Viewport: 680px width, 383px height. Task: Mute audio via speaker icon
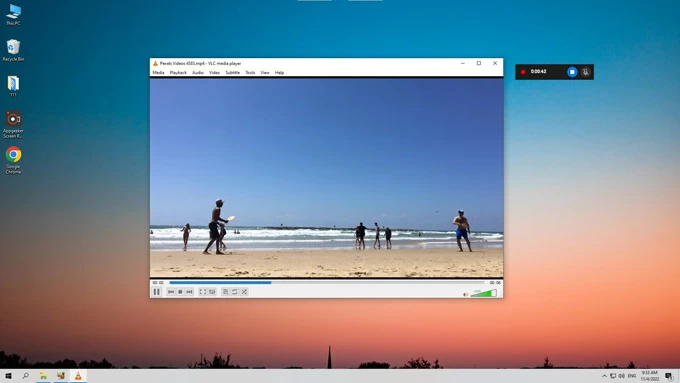click(x=466, y=295)
